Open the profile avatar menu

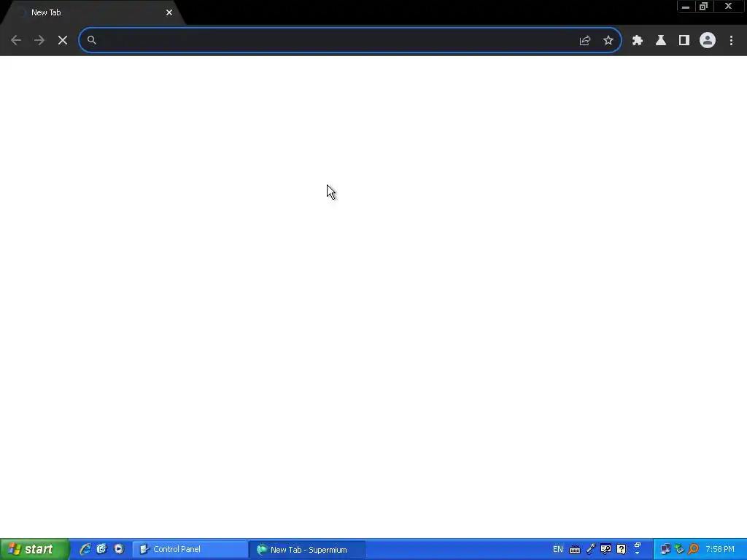(708, 41)
